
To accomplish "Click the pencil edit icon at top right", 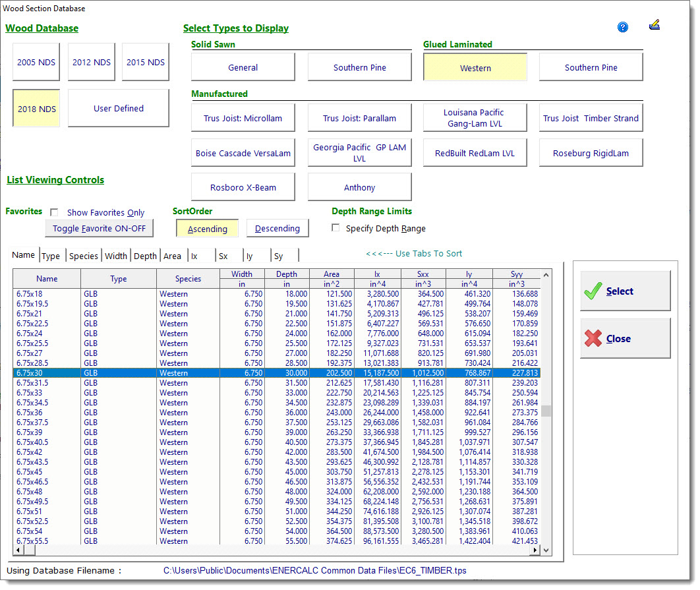I will tap(654, 26).
